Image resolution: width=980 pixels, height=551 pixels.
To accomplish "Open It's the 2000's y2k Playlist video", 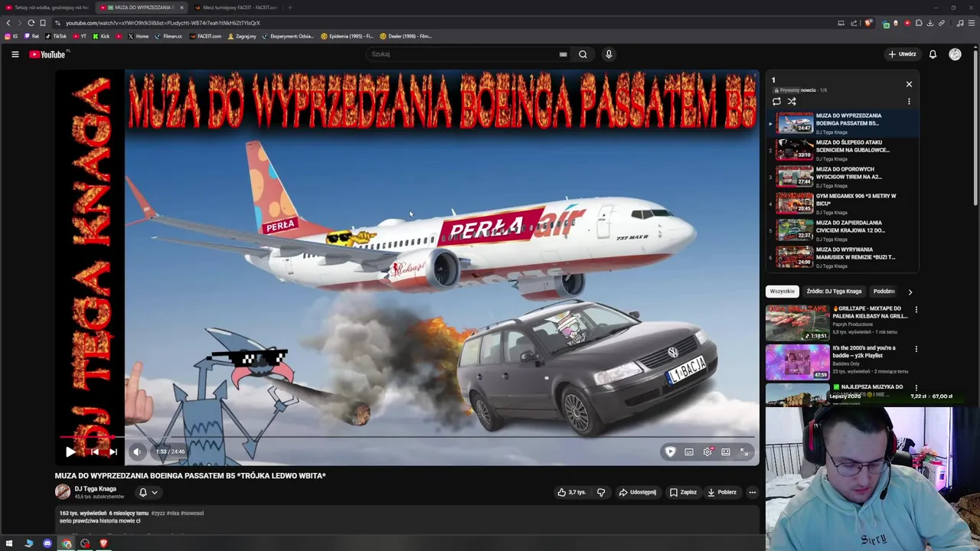I will point(837,361).
